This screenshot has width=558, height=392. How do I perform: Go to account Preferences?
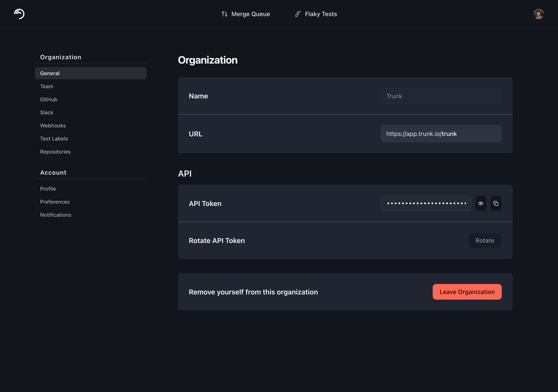tap(91, 202)
